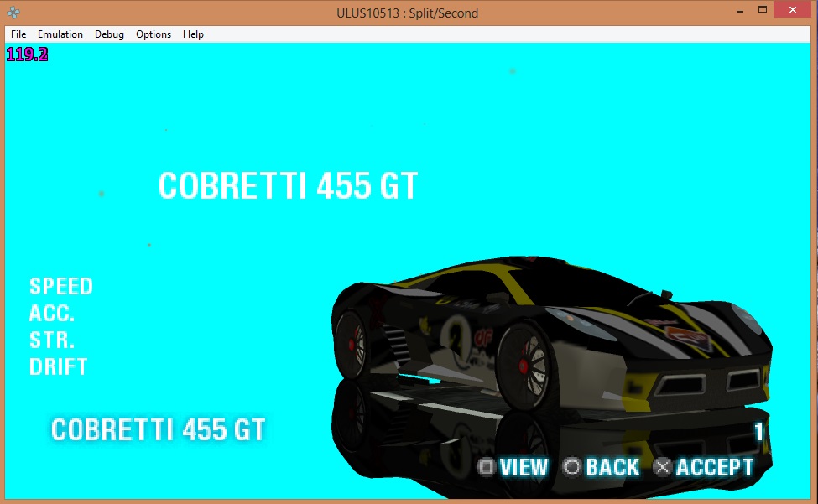This screenshot has height=504, width=818.
Task: Open the Debug menu
Action: pyautogui.click(x=109, y=34)
